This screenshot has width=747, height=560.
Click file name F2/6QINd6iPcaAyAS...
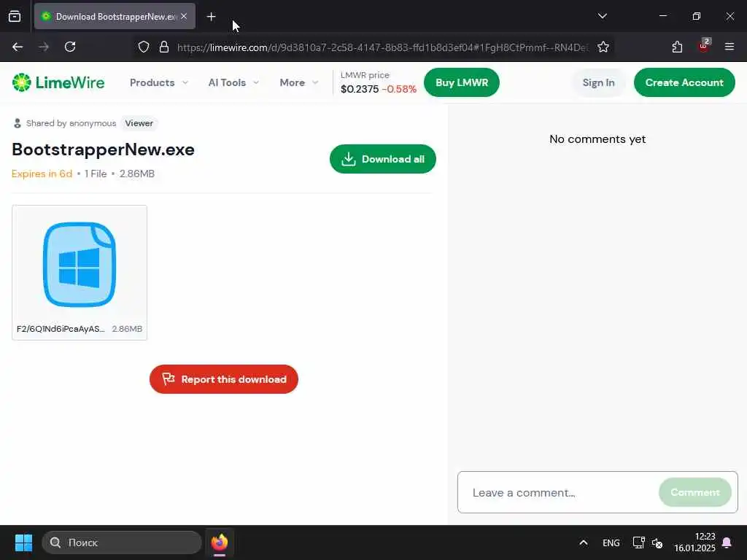point(61,329)
